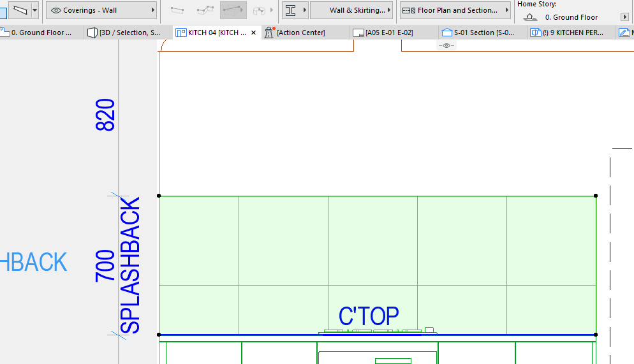The image size is (634, 364).
Task: Click the 700 dimension text
Action: 105,266
